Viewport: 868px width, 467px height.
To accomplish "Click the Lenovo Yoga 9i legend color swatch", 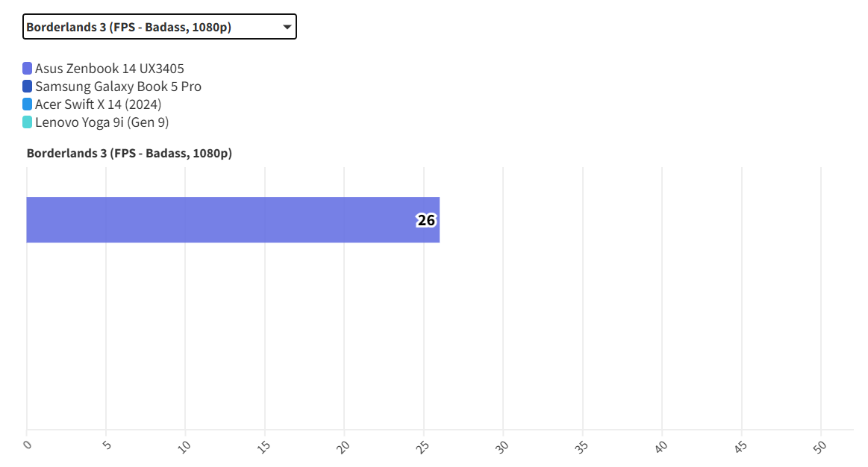I will pyautogui.click(x=28, y=122).
